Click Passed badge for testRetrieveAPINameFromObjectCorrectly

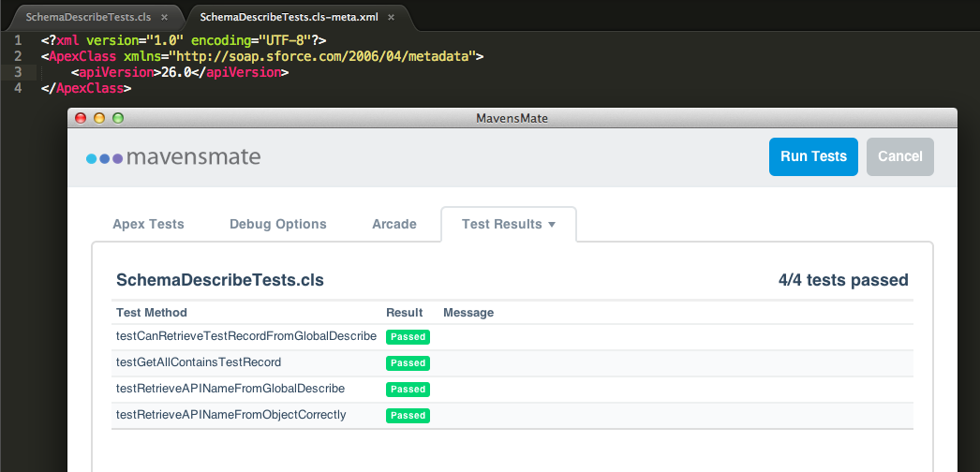(408, 416)
